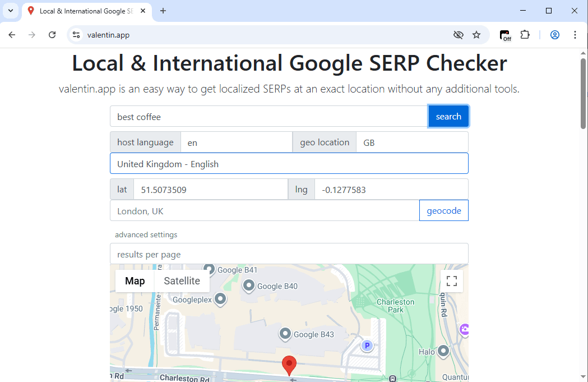Image resolution: width=588 pixels, height=382 pixels.
Task: Click the red location pin on map
Action: [289, 365]
